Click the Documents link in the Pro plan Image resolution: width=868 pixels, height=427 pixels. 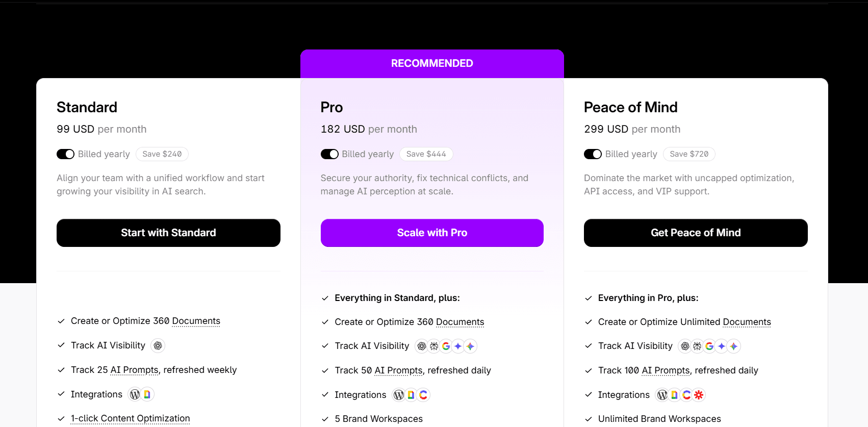(x=459, y=321)
